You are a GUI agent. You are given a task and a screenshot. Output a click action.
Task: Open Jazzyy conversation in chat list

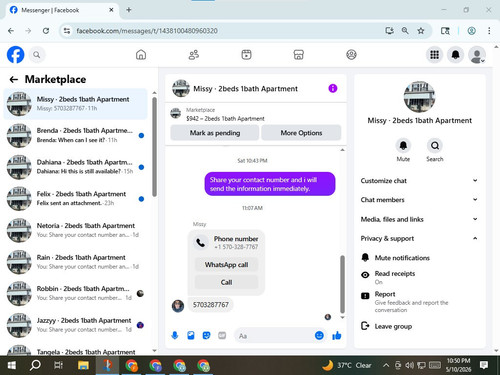click(75, 325)
